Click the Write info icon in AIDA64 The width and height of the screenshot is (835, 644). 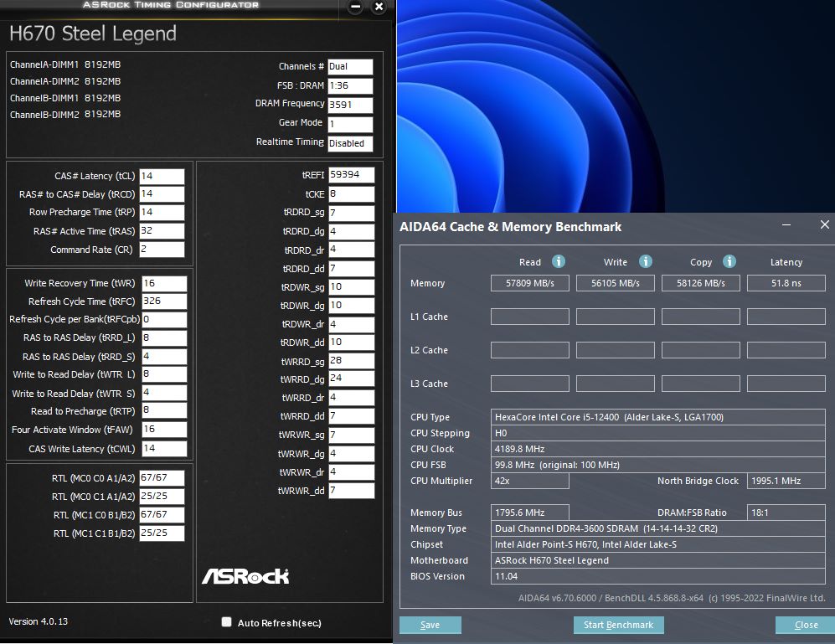click(645, 261)
